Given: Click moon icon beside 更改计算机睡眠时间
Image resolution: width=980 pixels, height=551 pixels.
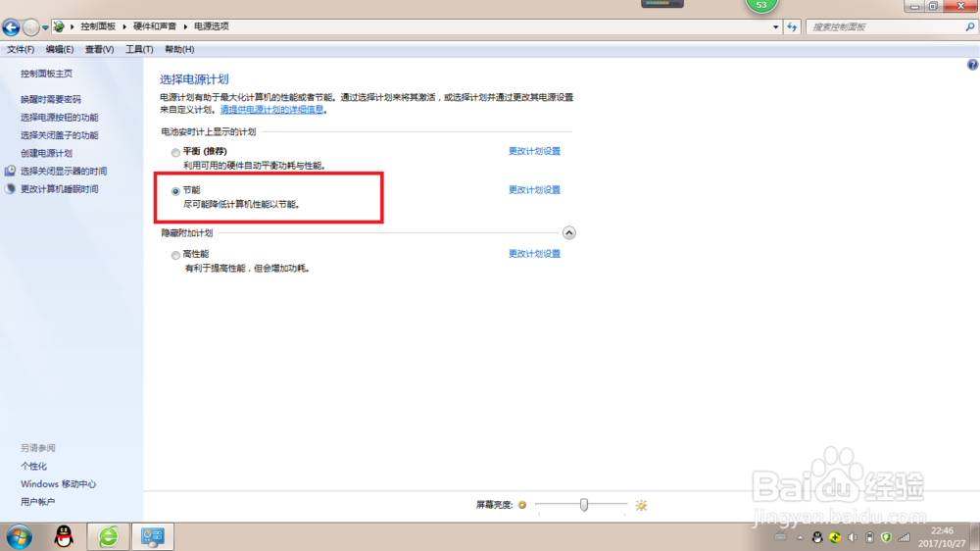Looking at the screenshot, I should 10,189.
